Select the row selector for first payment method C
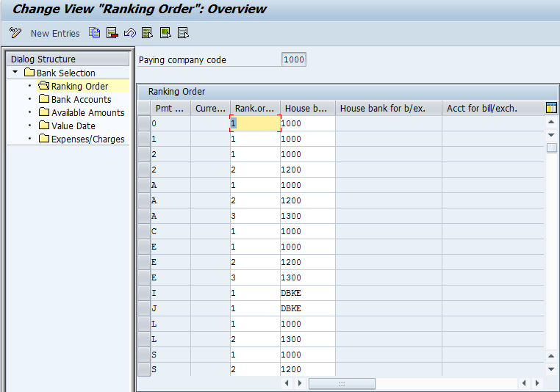This screenshot has width=560, height=392. point(143,231)
